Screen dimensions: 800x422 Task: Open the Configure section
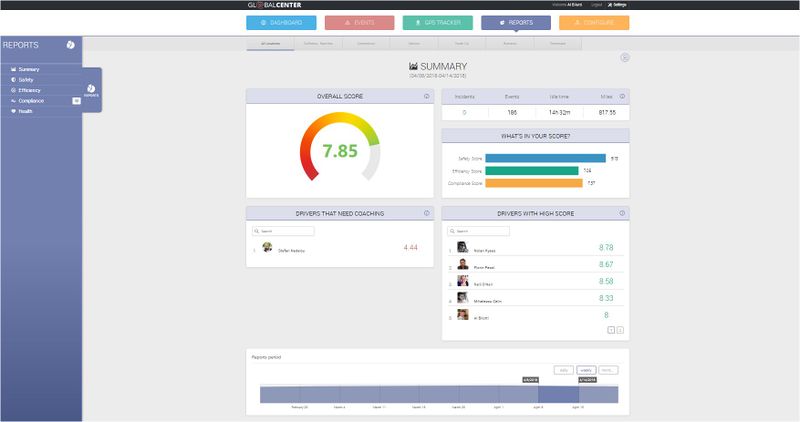tap(594, 23)
